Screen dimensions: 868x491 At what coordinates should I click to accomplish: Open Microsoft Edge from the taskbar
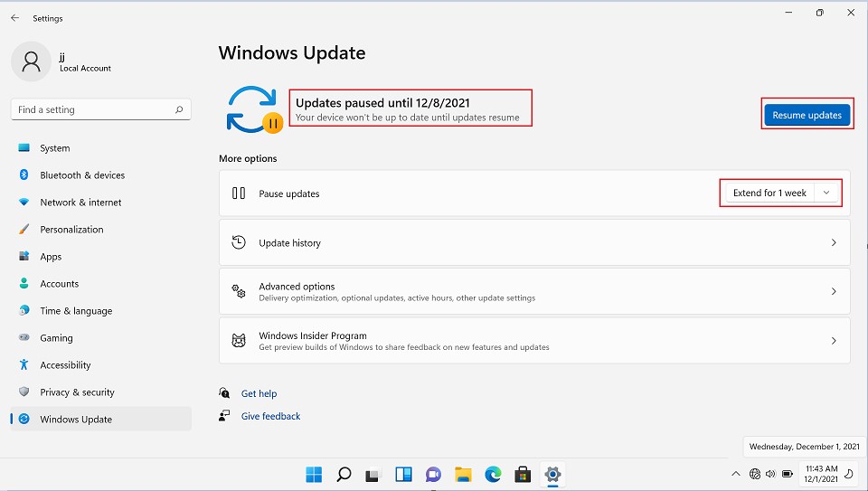click(493, 474)
